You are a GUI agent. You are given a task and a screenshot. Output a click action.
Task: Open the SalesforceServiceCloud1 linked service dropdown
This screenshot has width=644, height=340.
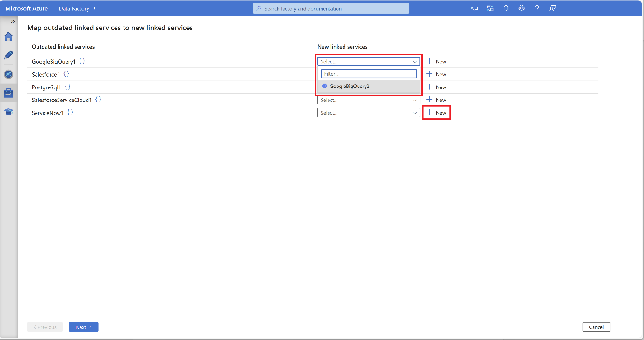pos(369,100)
